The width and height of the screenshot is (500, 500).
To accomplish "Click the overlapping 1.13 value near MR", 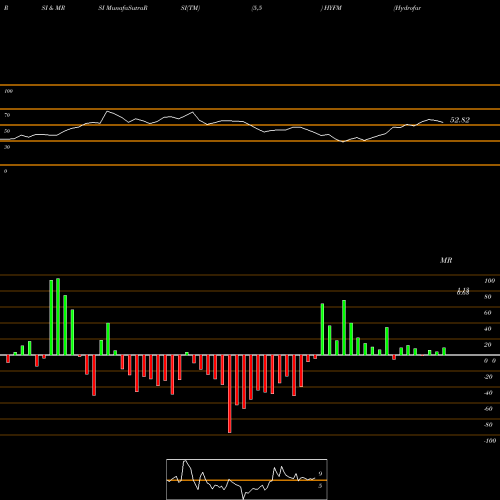I will tap(463, 291).
